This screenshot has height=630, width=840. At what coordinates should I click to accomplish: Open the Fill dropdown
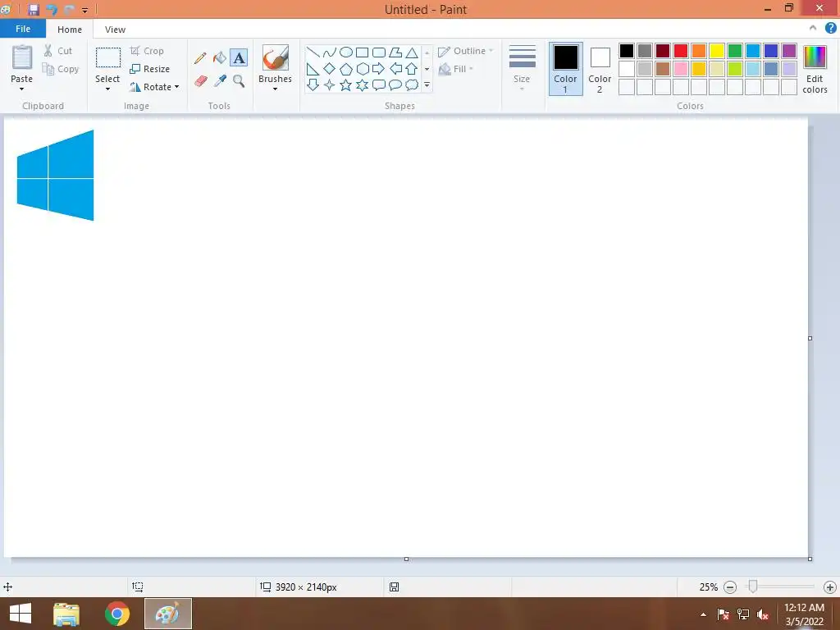(x=456, y=69)
